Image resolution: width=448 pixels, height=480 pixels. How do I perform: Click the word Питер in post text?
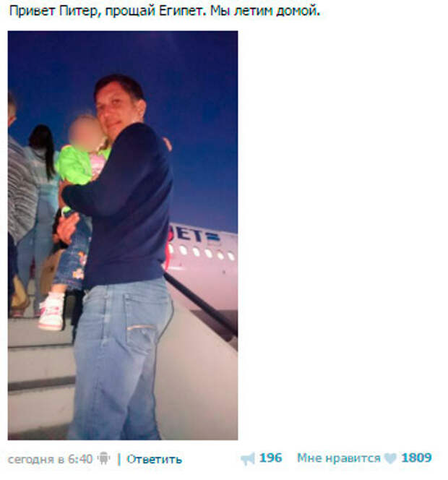[x=79, y=12]
